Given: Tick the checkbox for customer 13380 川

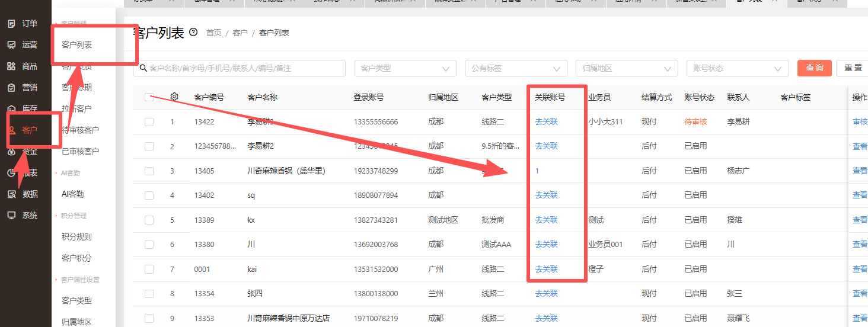Looking at the screenshot, I should pyautogui.click(x=149, y=245).
